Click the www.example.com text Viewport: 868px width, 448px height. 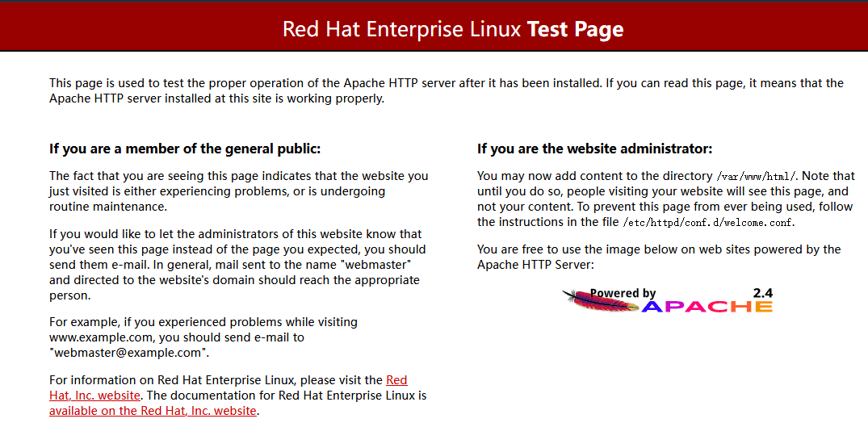click(x=101, y=337)
